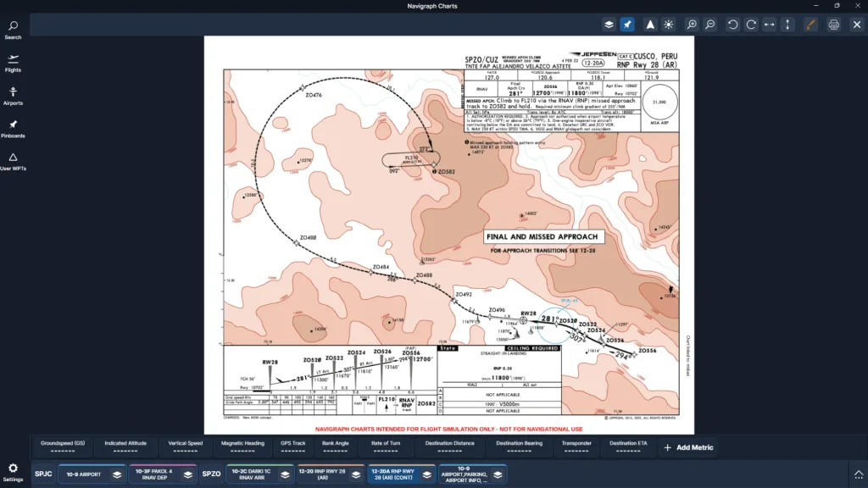Select the Groundspeed (GS) metric

tap(63, 447)
